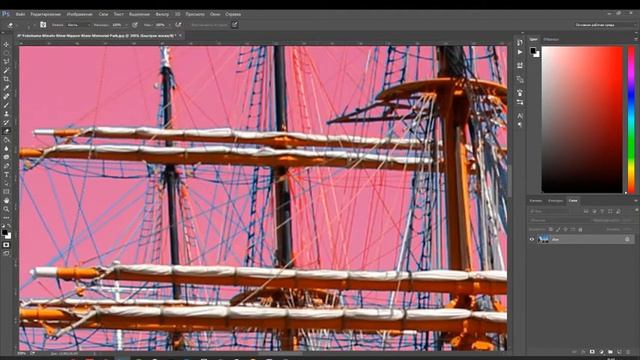
Task: Toggle pressure for size icon
Action: [x=235, y=25]
